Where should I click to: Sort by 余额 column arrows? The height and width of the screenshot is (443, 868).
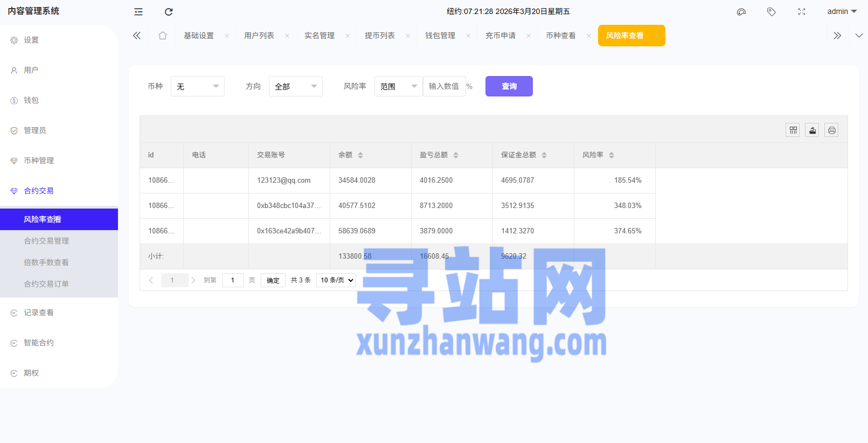(360, 155)
